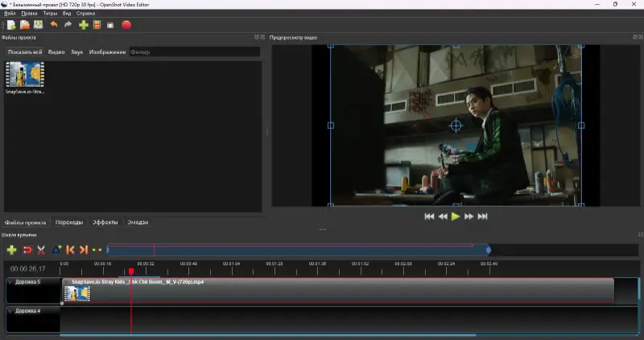644x340 pixels.
Task: Switch to the Файлы проекта tab
Action: coord(26,222)
